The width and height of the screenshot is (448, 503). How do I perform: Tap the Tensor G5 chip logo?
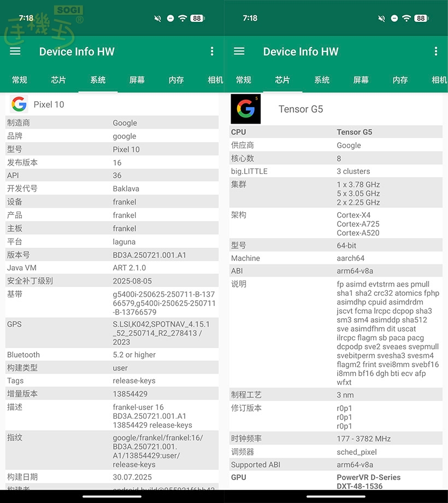tap(246, 109)
